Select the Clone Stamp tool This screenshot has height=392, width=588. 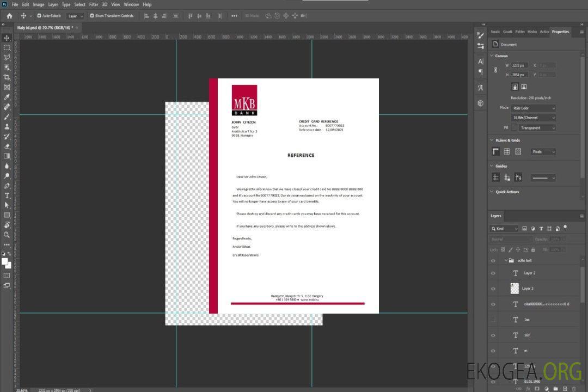[7, 126]
